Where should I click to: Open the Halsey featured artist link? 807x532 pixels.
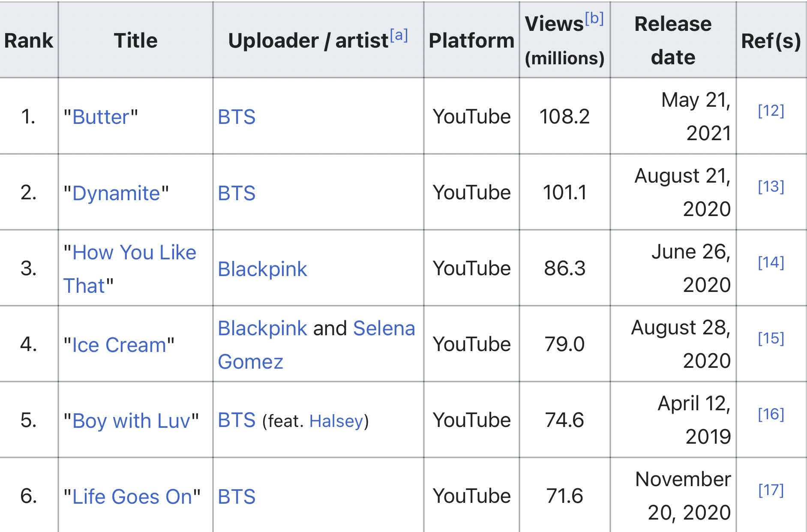pos(336,421)
